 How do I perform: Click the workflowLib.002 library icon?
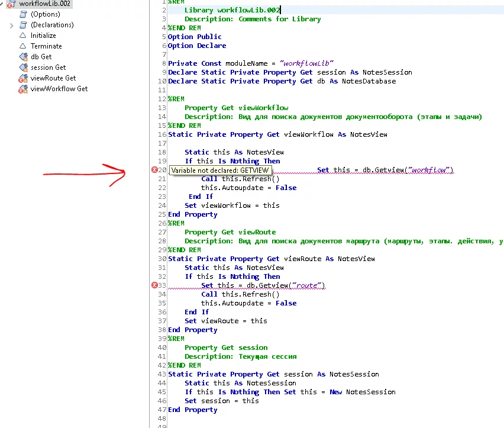pos(11,4)
